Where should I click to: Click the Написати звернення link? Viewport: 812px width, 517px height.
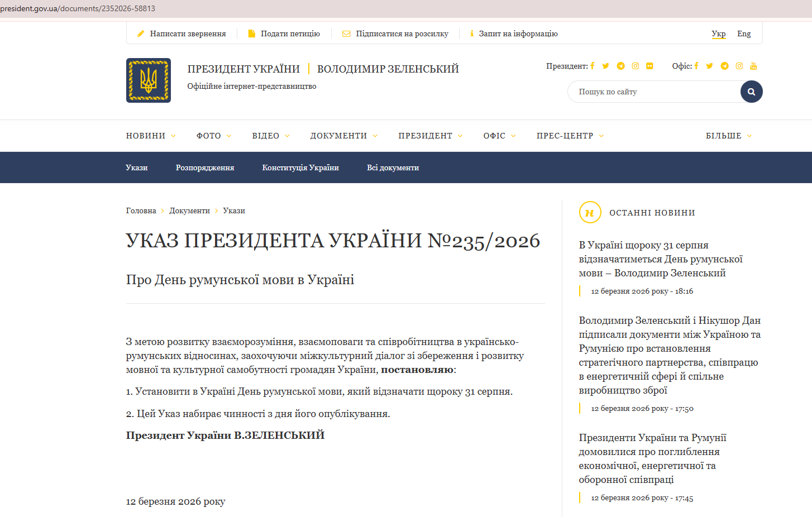click(188, 33)
